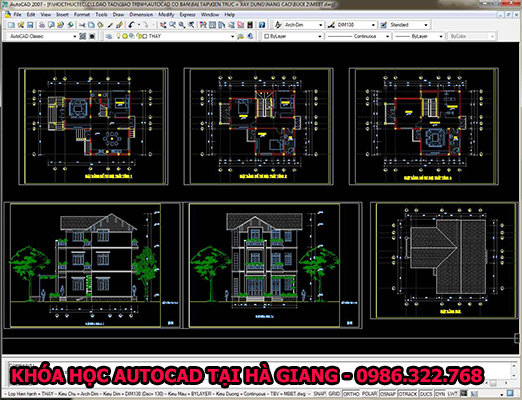The height and width of the screenshot is (400, 522).
Task: Open the DIM130 dimension style dropdown
Action: click(x=356, y=25)
